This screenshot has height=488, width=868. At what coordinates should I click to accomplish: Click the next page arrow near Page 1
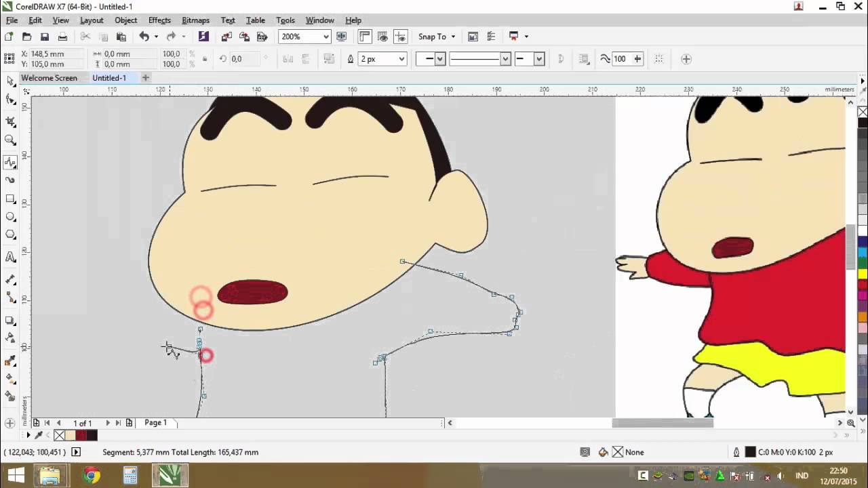[x=108, y=422]
